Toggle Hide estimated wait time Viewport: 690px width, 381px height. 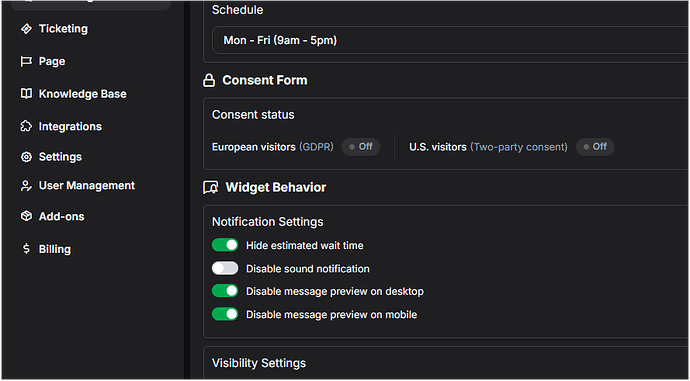(x=225, y=245)
